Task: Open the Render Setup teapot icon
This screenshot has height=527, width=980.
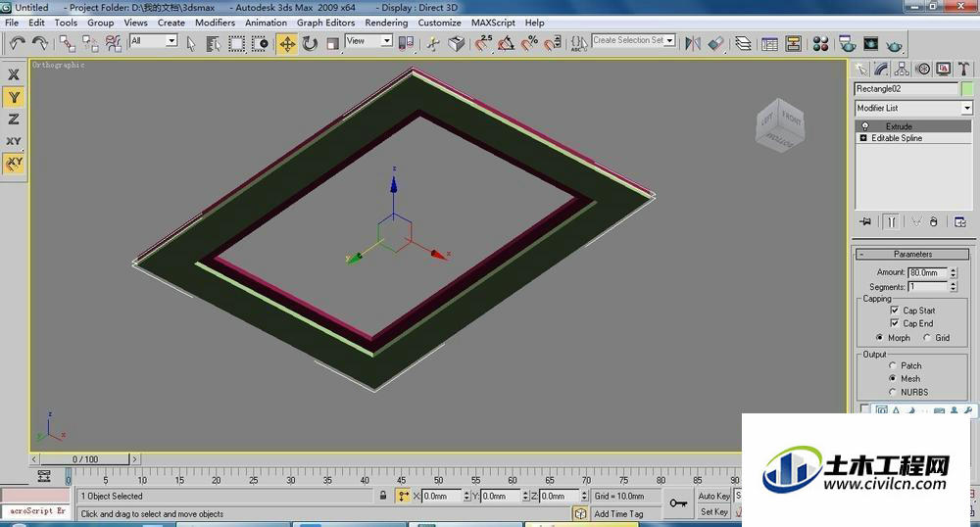Action: tap(848, 43)
